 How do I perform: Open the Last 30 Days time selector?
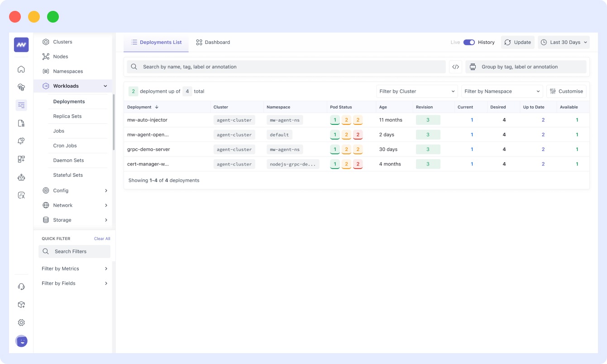coord(564,42)
